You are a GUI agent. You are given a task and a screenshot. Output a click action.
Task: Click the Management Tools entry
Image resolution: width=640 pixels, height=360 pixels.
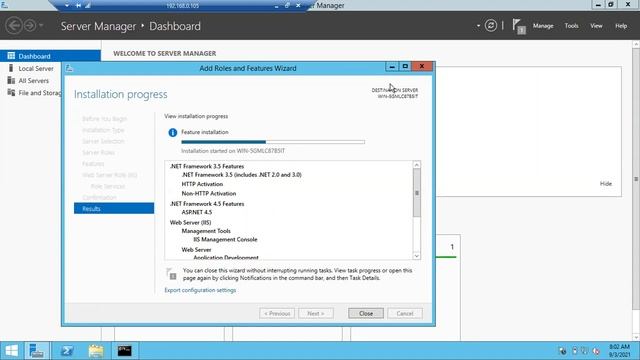pyautogui.click(x=206, y=231)
